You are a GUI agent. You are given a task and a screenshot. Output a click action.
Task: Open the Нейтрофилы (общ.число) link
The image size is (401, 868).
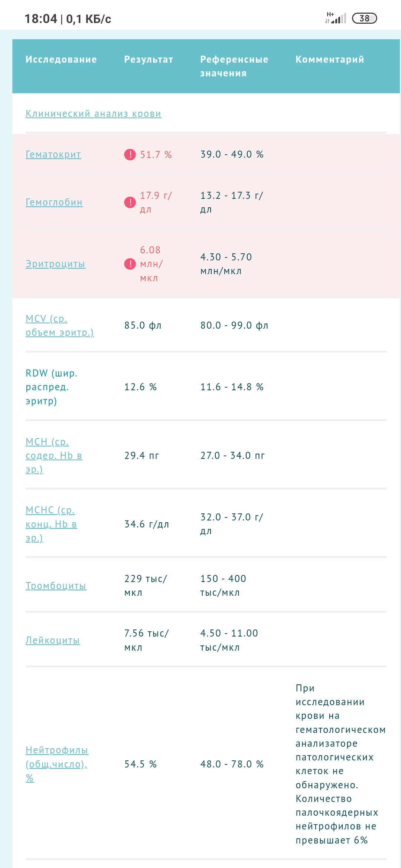point(56,764)
